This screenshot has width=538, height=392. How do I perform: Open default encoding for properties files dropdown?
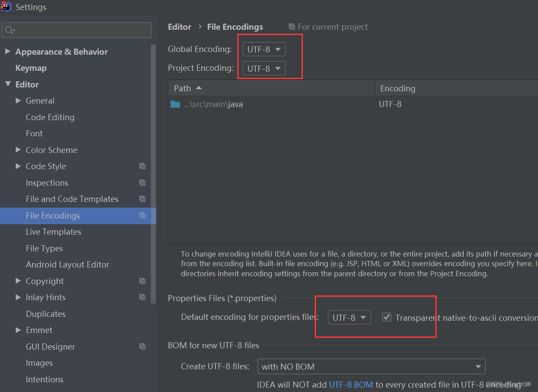349,318
